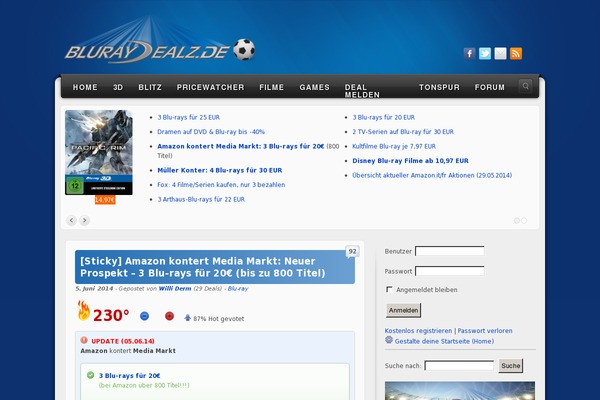Open the BLITZ menu item
Viewport: 600px width, 400px height.
(150, 87)
